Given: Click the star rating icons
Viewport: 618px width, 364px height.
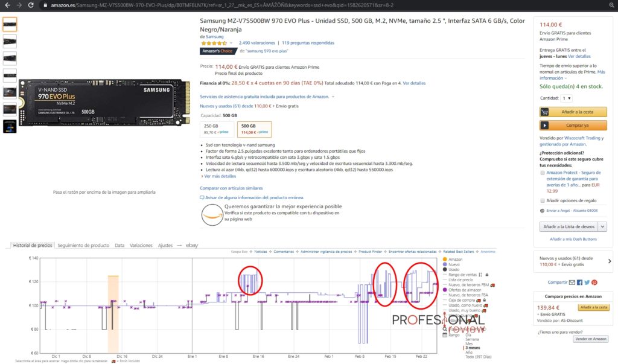Looking at the screenshot, I should click(214, 43).
